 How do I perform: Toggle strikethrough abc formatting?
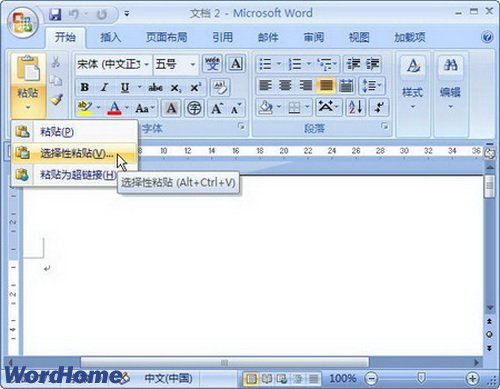(155, 87)
